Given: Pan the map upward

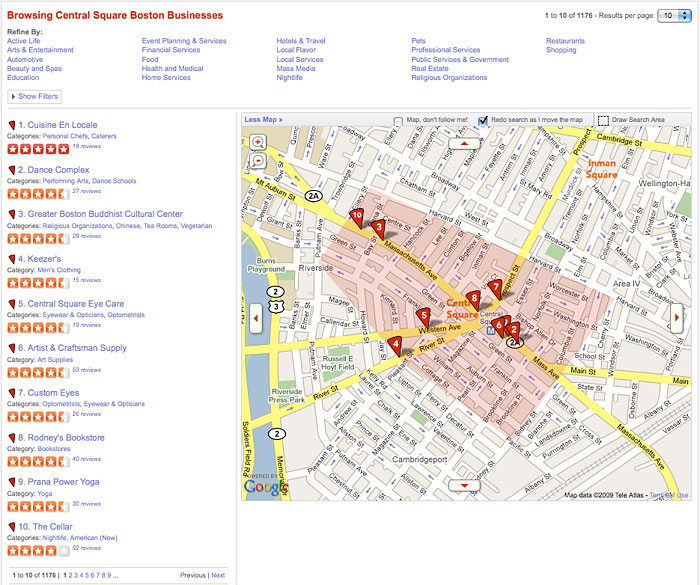Looking at the screenshot, I should (x=464, y=144).
